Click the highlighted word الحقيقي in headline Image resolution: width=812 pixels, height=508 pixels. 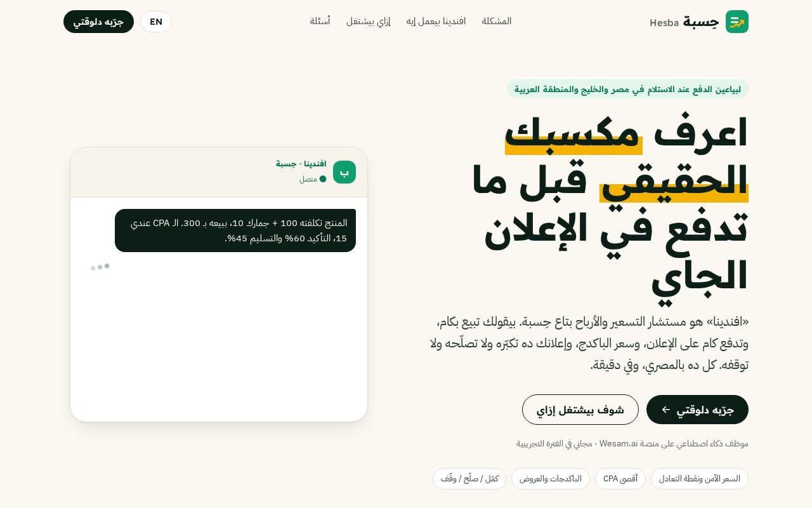tap(674, 180)
